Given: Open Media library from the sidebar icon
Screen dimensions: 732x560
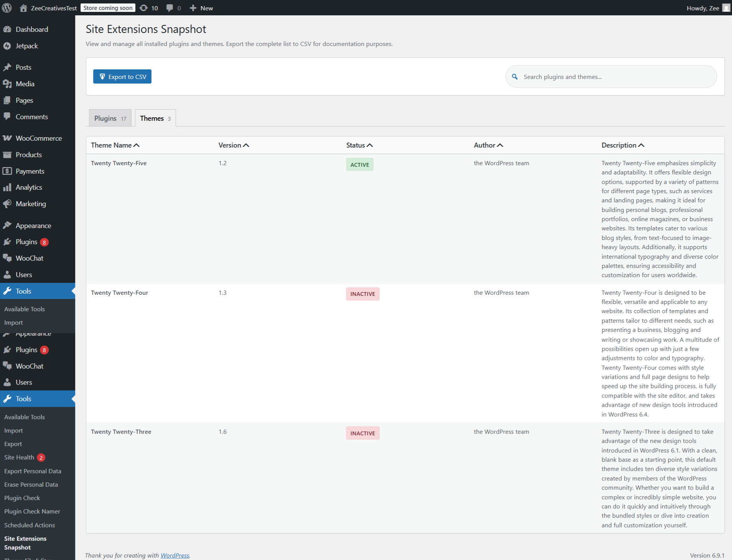Looking at the screenshot, I should coord(8,84).
